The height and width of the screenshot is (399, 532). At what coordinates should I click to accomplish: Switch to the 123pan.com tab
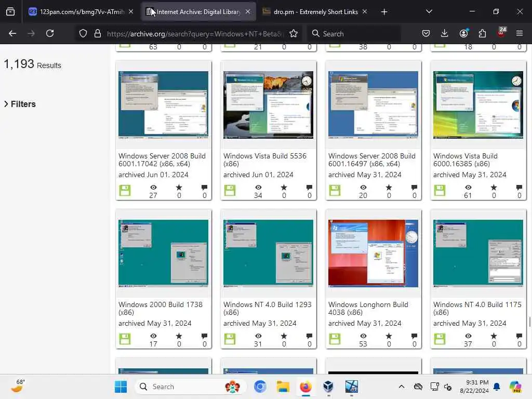tap(82, 12)
